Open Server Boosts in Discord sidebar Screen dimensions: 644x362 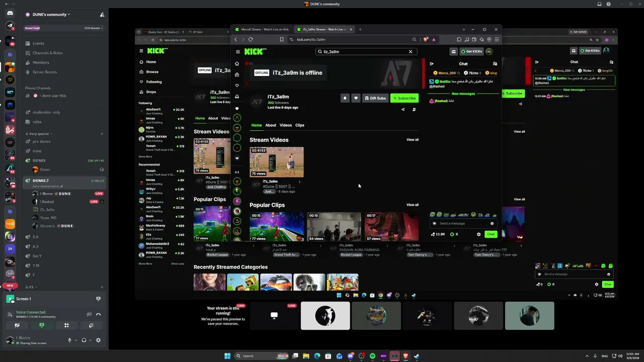44,72
